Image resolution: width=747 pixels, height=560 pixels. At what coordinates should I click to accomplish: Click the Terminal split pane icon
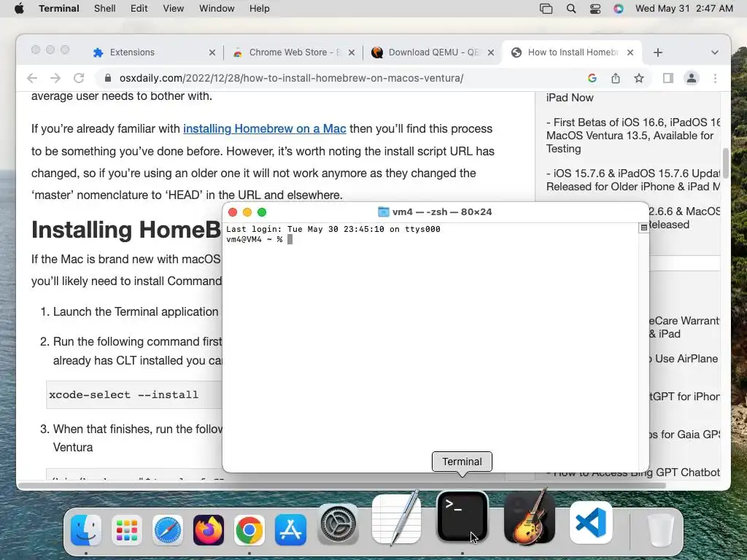pos(643,227)
